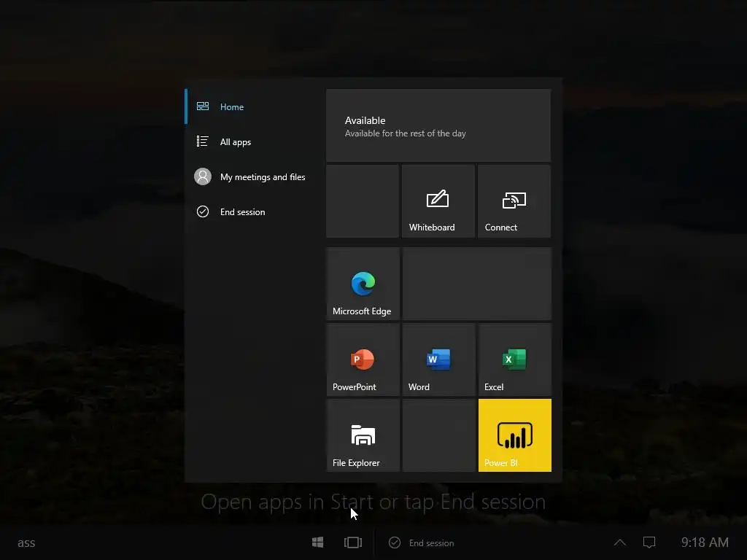747x560 pixels.
Task: Click the Windows Start button on taskbar
Action: click(x=318, y=542)
